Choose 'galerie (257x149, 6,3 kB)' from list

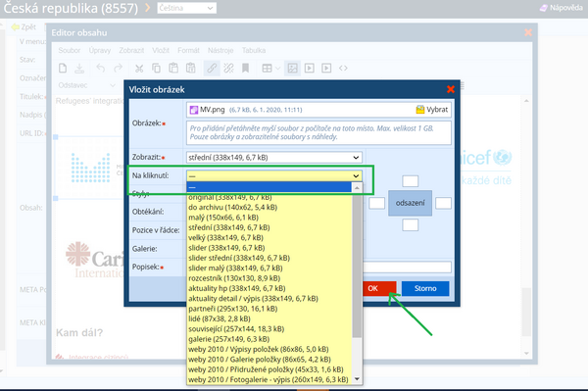click(x=229, y=339)
